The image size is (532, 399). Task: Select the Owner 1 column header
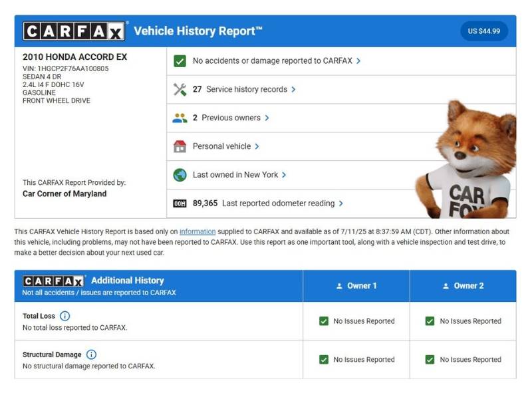click(356, 286)
